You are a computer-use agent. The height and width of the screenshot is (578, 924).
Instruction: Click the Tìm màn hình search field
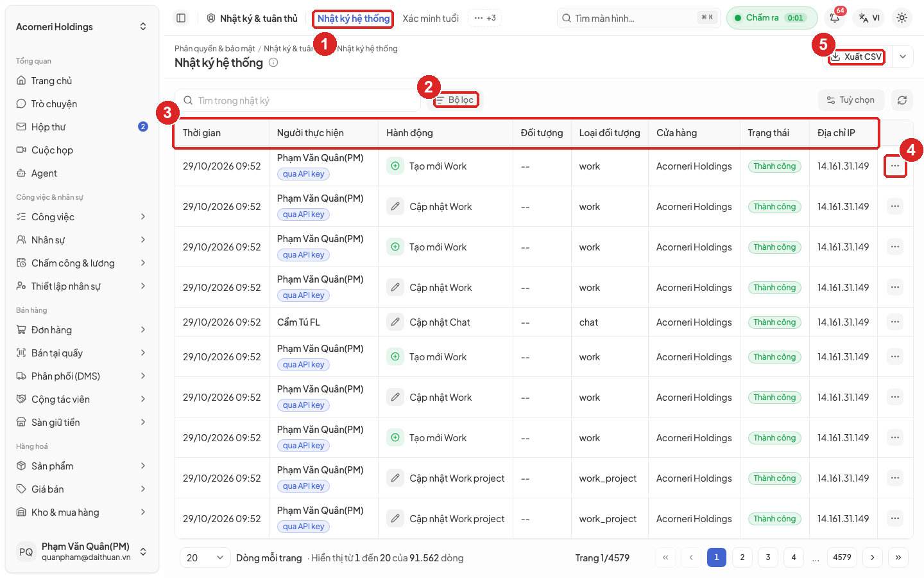[x=639, y=18]
